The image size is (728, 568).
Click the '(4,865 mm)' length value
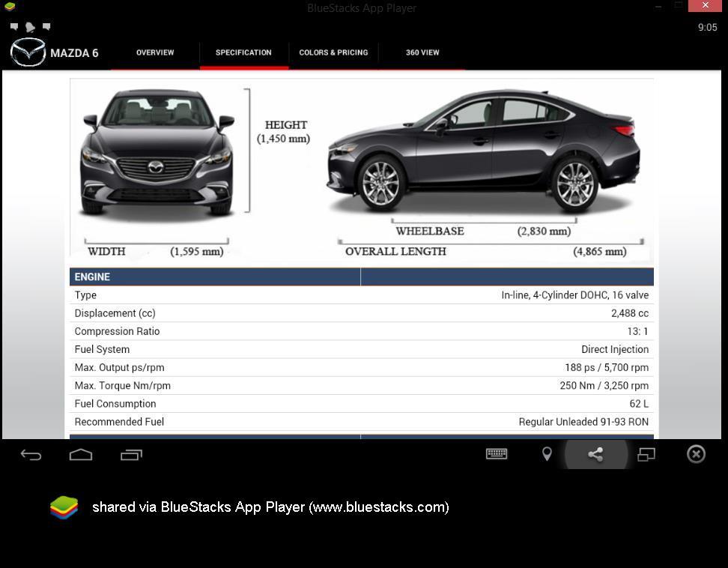tap(600, 251)
